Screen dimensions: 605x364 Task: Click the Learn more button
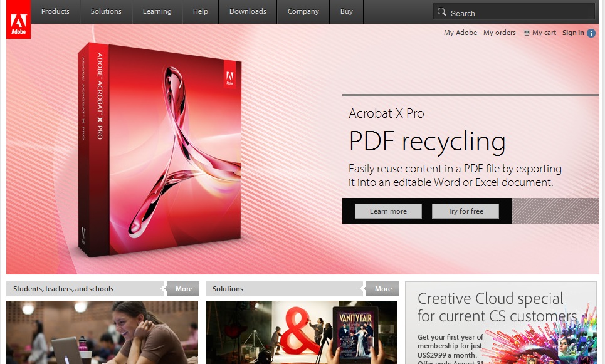coord(388,211)
